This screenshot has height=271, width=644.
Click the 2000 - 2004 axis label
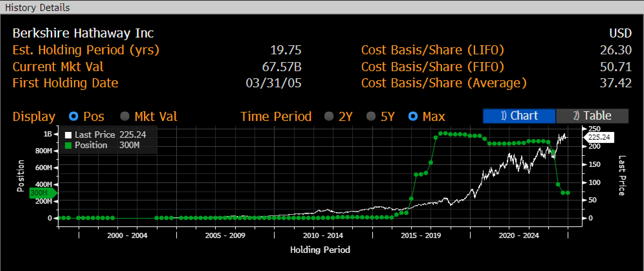coord(127,235)
